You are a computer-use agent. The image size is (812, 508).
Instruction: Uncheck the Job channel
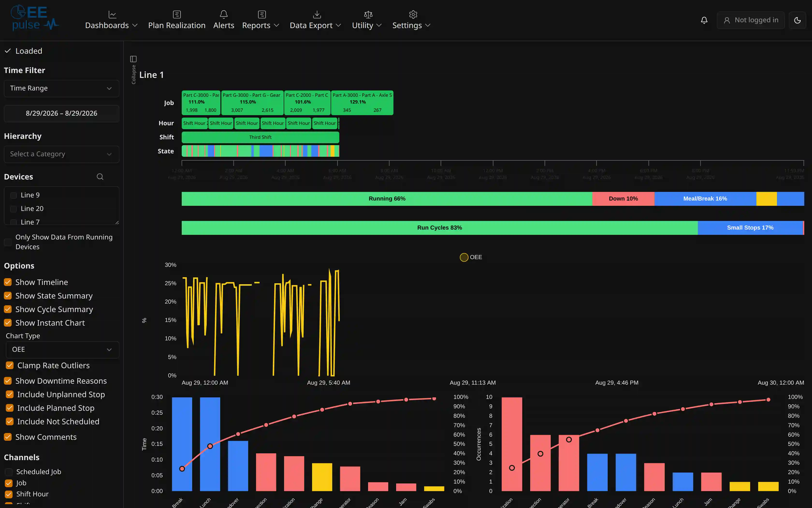[9, 483]
